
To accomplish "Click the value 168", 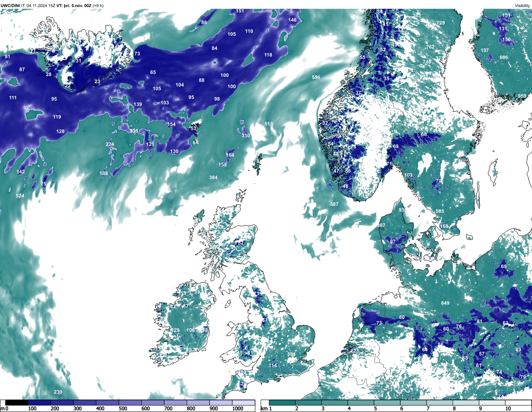I will [444, 226].
